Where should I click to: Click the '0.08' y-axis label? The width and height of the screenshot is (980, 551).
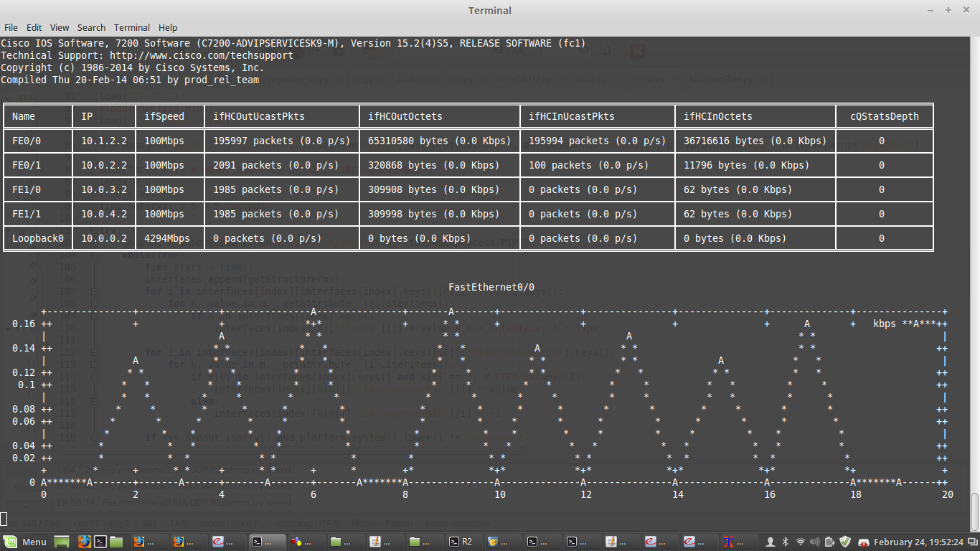click(x=24, y=409)
